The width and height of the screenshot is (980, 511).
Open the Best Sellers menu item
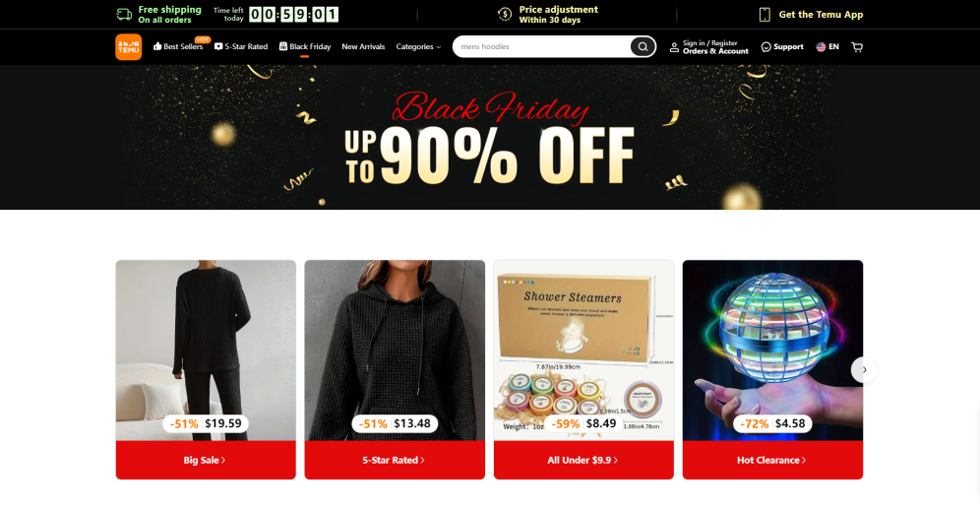coord(178,47)
